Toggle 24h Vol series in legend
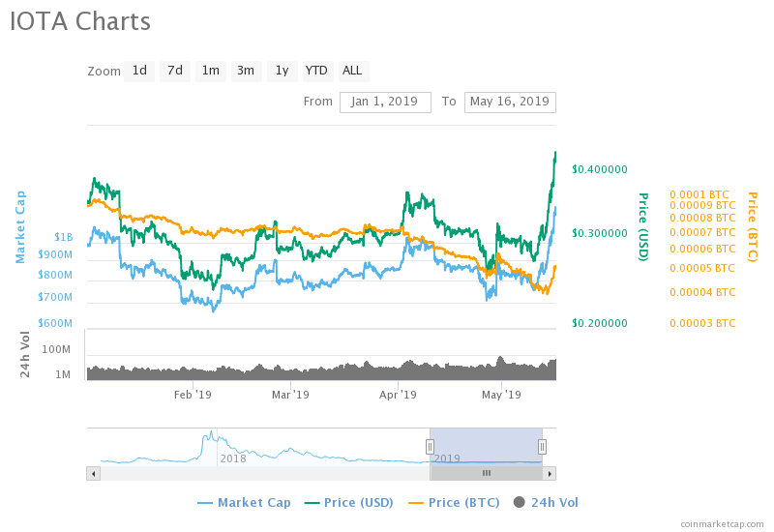The image size is (774, 532). pyautogui.click(x=546, y=503)
